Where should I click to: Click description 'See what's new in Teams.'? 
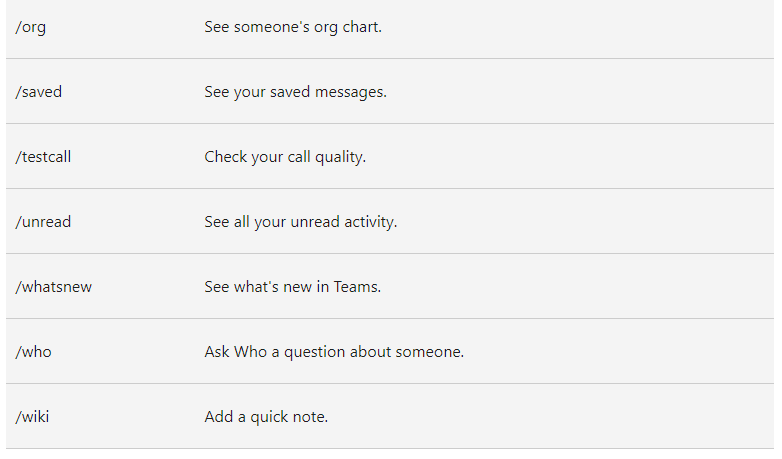292,287
